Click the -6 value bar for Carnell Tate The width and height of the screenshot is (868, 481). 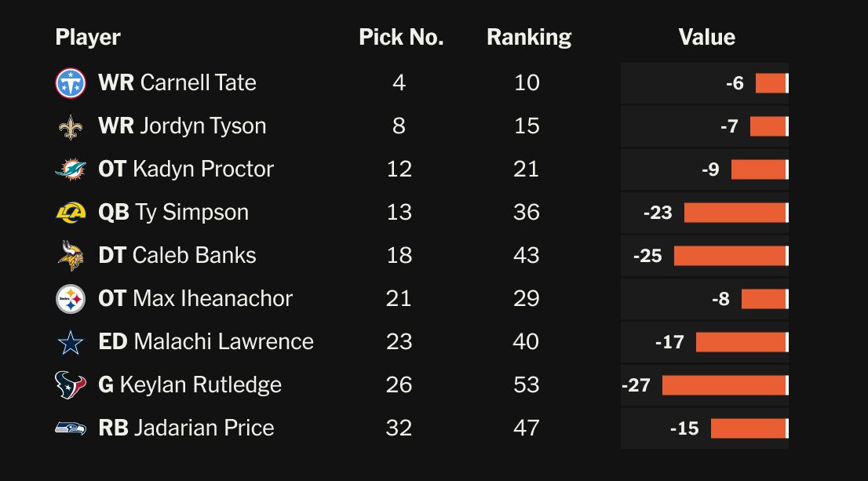(771, 83)
